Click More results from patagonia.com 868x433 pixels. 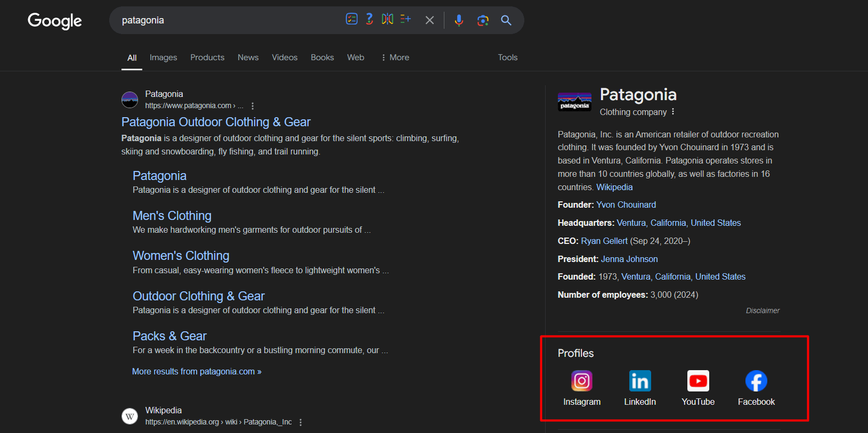click(197, 372)
